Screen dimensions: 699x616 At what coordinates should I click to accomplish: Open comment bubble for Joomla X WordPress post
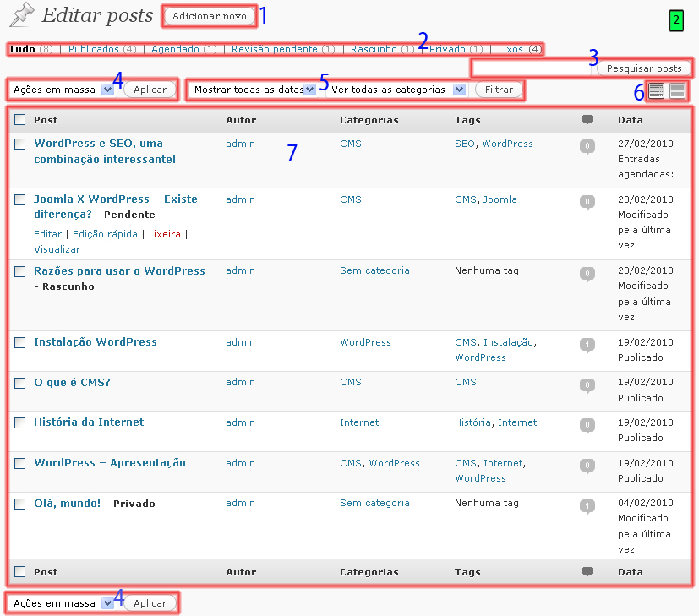(587, 202)
